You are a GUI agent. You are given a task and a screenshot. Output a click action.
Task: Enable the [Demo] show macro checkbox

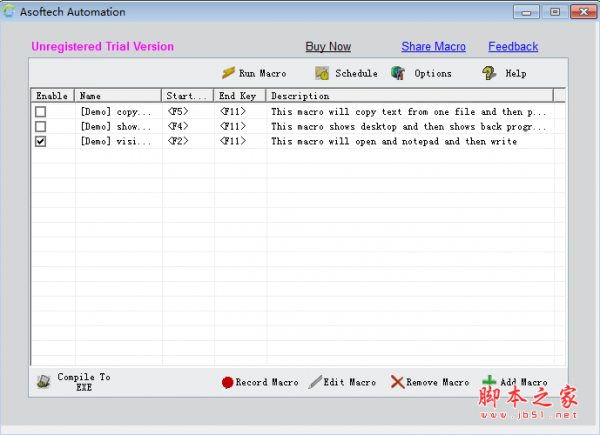[40, 127]
